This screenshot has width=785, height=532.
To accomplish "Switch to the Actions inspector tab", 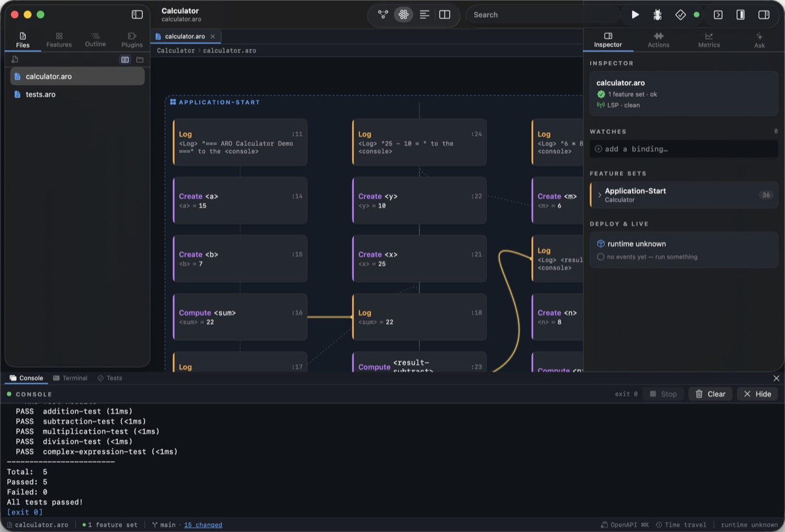I will (658, 40).
